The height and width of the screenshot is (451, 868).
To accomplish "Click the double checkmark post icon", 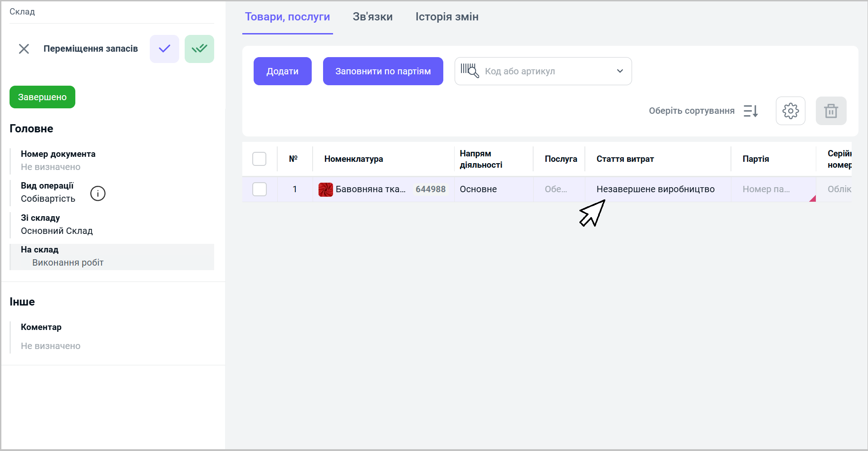I will click(x=199, y=49).
